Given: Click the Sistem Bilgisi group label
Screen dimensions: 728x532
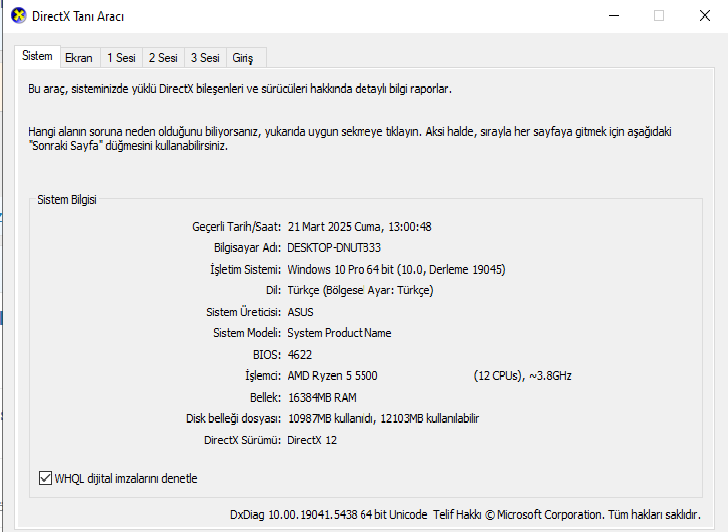Looking at the screenshot, I should pyautogui.click(x=67, y=200).
